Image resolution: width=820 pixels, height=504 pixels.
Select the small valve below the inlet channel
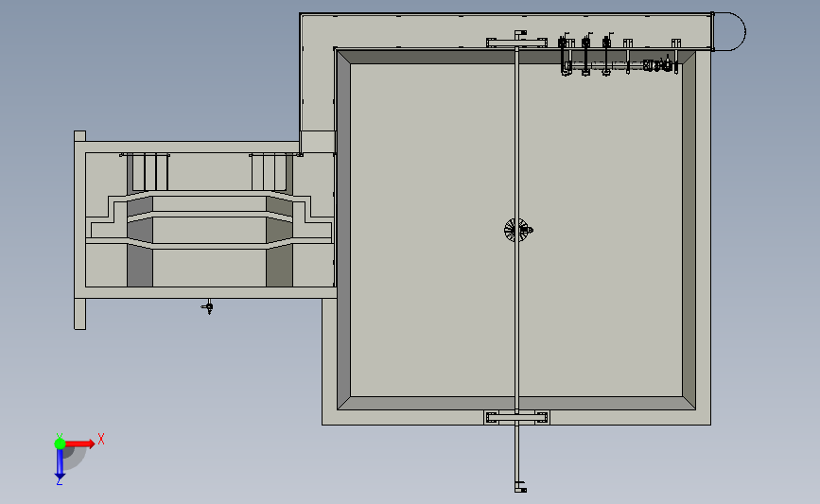(208, 307)
